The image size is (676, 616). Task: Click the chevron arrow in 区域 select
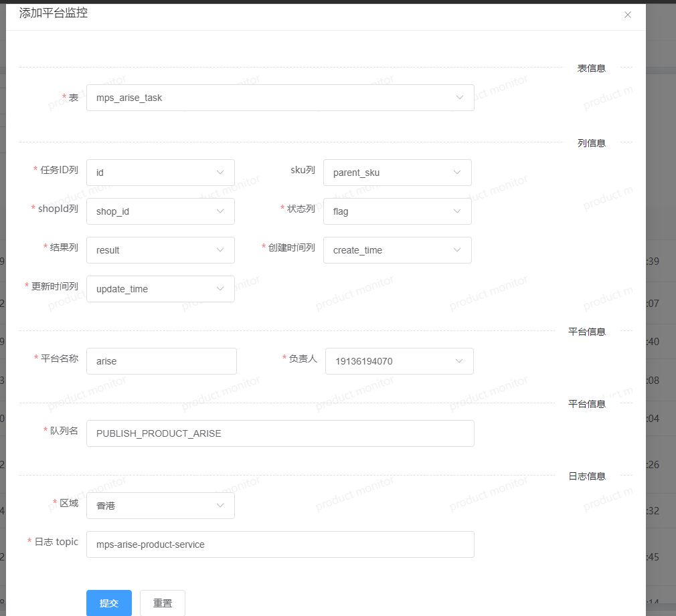click(x=220, y=506)
